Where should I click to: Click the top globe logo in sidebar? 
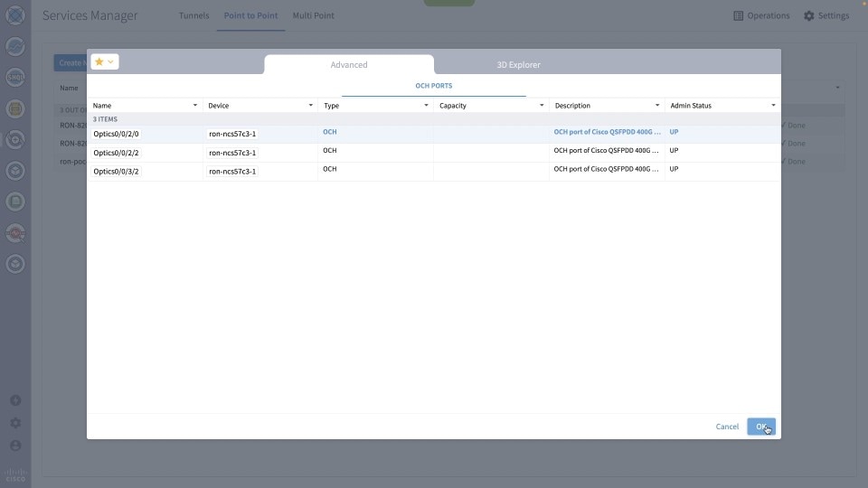[x=15, y=15]
